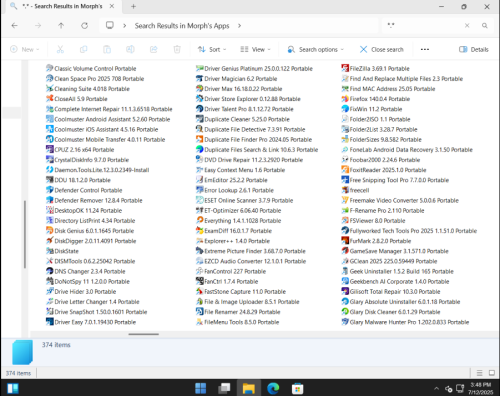Open the See more ellipsis menu
The width and height of the screenshot is (500, 396).
pos(425,49)
